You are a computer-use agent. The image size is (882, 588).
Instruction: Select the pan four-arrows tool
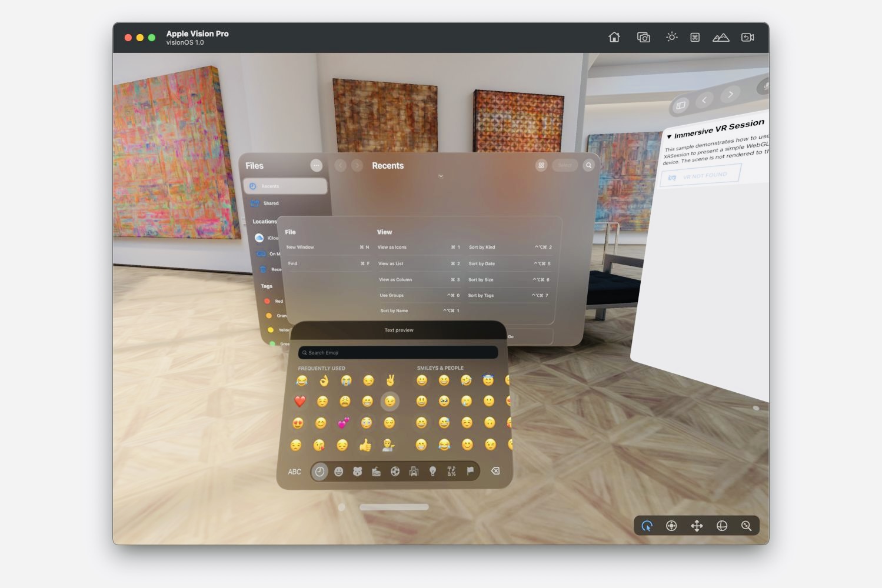[697, 526]
